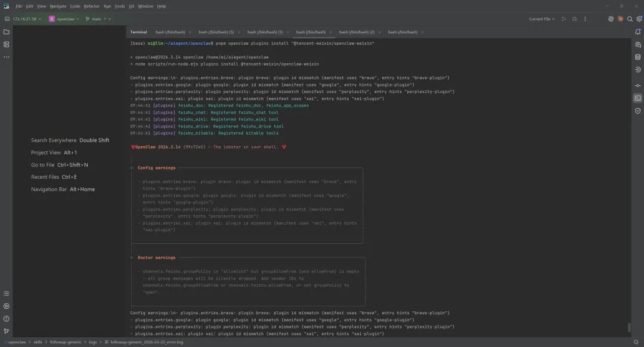Collapse the Doctor warnings section marker

click(131, 258)
